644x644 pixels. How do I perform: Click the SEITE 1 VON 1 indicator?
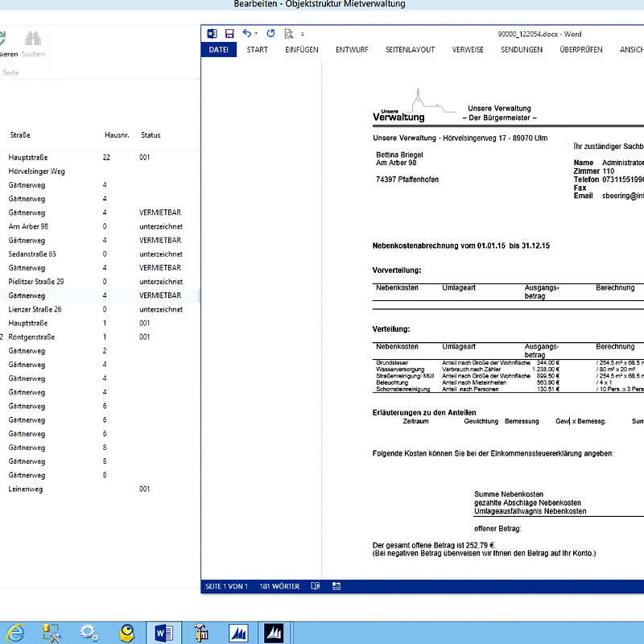pos(226,586)
